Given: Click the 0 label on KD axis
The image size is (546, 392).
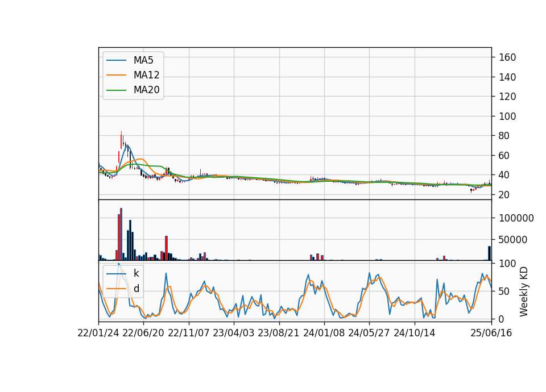Looking at the screenshot, I should point(502,319).
